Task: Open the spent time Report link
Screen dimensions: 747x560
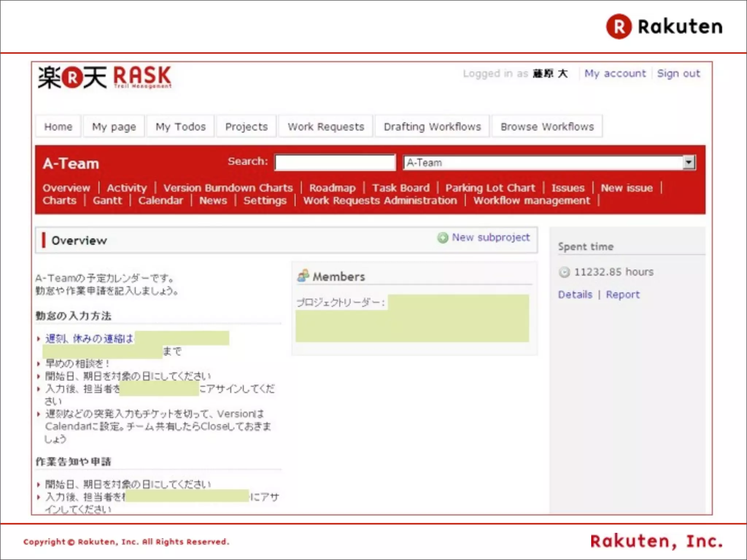Action: 623,295
